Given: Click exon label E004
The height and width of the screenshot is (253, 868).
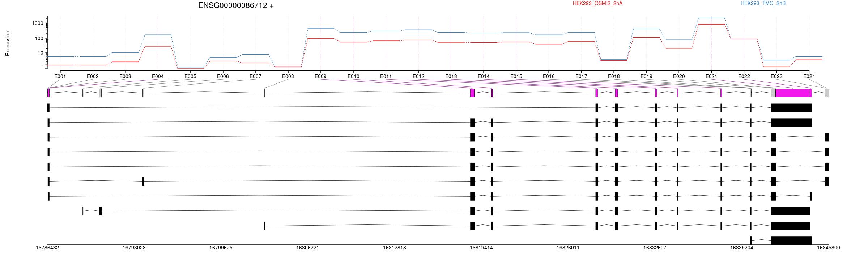Looking at the screenshot, I should coord(158,76).
